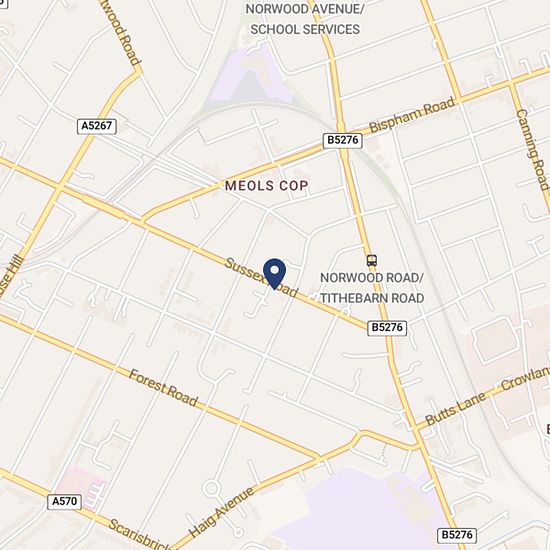Select the Scarisbrick street label

pyautogui.click(x=139, y=535)
